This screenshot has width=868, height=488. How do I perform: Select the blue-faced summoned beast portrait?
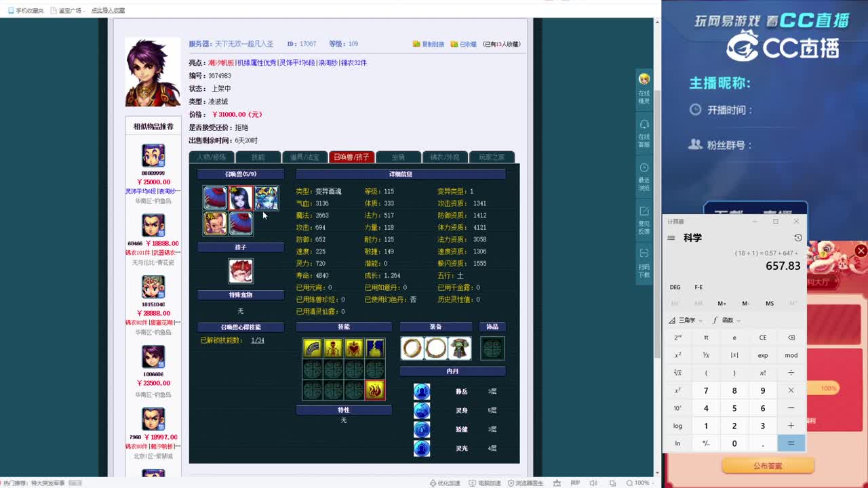pyautogui.click(x=267, y=198)
